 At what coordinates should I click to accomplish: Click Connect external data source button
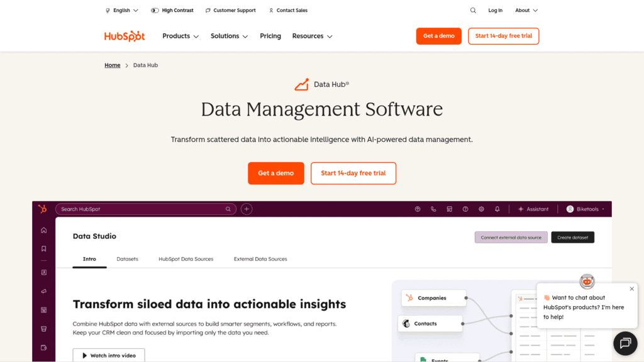pos(511,237)
